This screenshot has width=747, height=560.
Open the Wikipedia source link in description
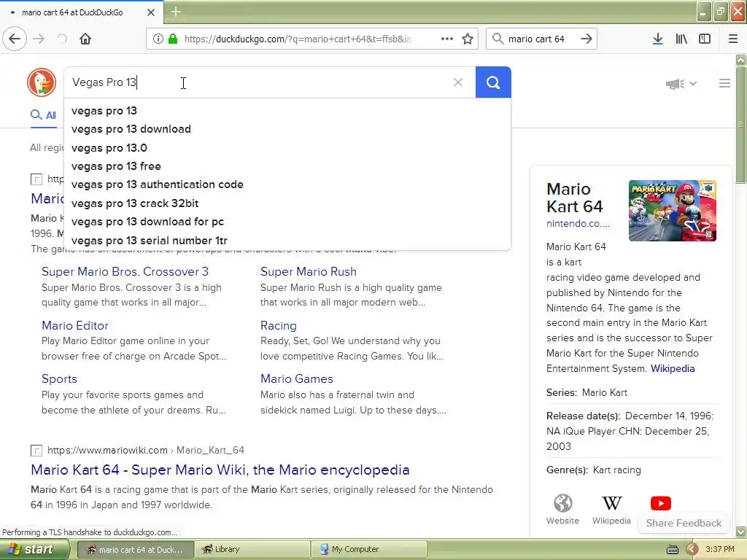point(673,368)
